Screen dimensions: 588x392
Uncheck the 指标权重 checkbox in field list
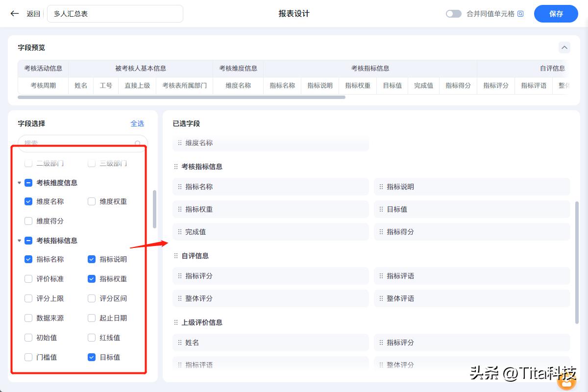(92, 279)
